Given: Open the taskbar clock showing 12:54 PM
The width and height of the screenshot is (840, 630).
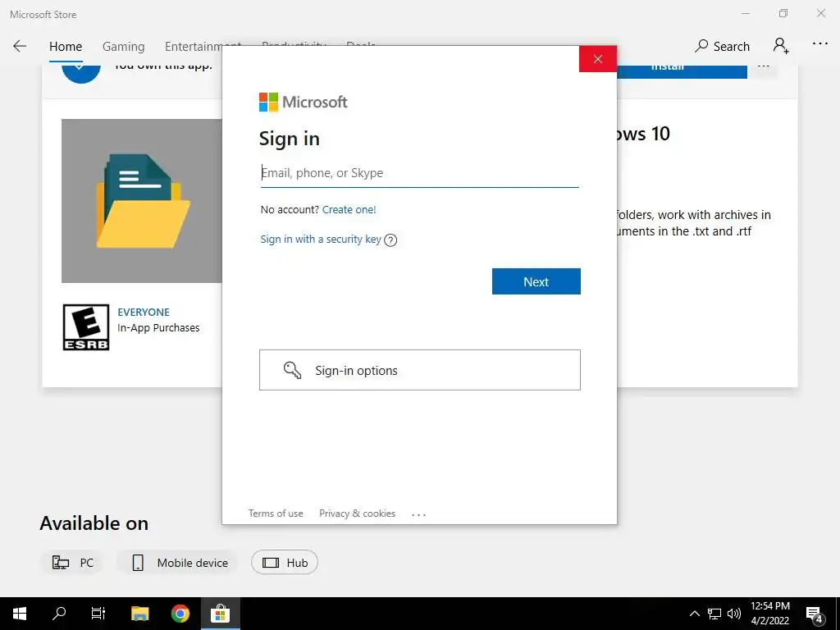Looking at the screenshot, I should coord(769,614).
